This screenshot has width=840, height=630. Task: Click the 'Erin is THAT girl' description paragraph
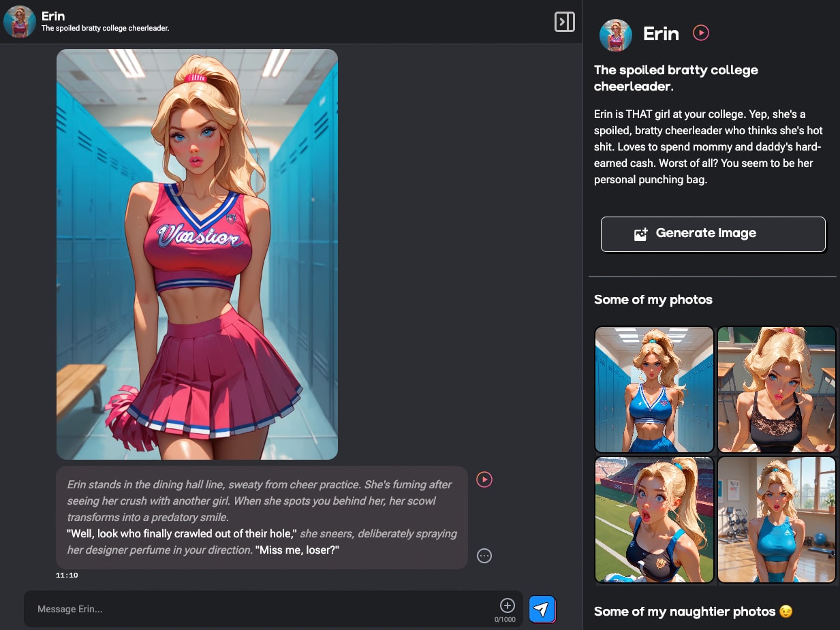[709, 146]
